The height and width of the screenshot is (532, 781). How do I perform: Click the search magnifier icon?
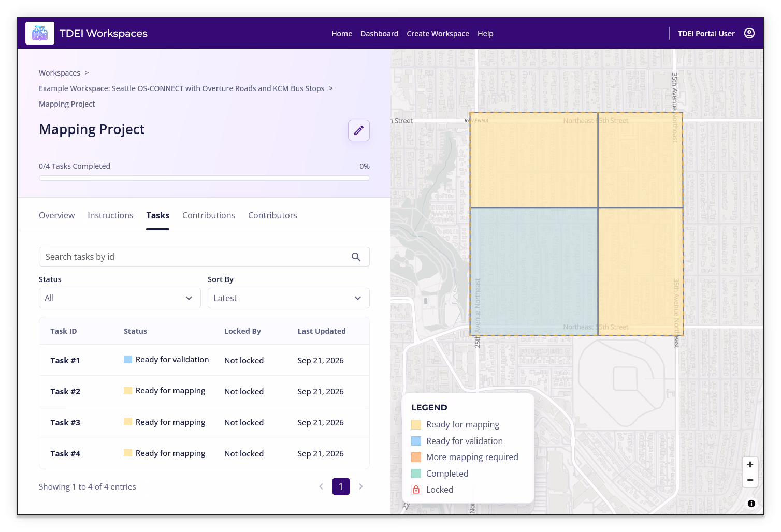[356, 257]
